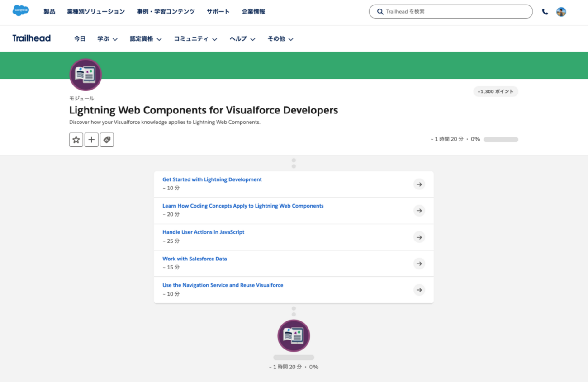Click the header progress bar next to 0%

coord(501,140)
